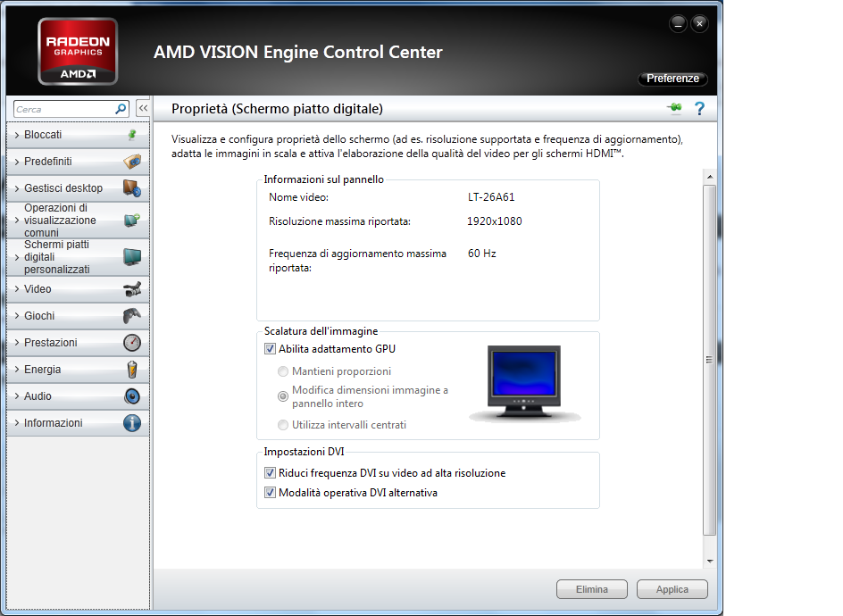Expand the Video section arrow
This screenshot has width=843, height=616.
pos(17,289)
